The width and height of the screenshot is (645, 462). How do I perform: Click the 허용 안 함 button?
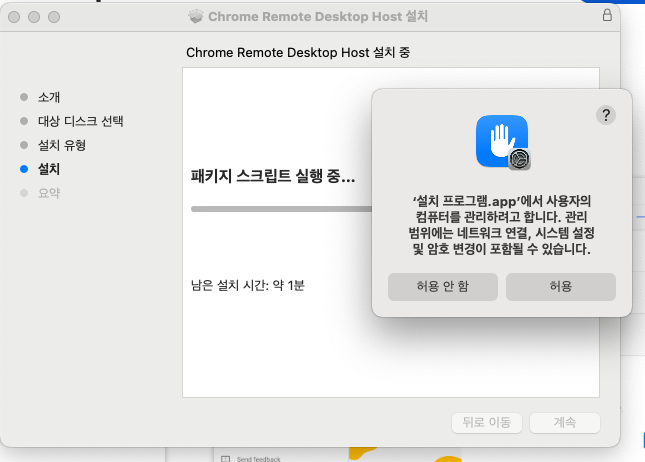[443, 287]
